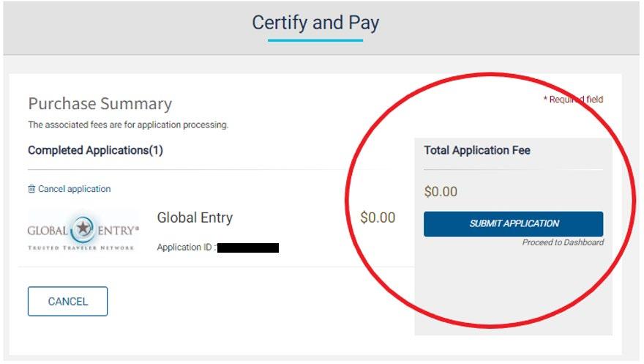644x364 pixels.
Task: Click the Completed Applications(1) label
Action: [x=95, y=150]
